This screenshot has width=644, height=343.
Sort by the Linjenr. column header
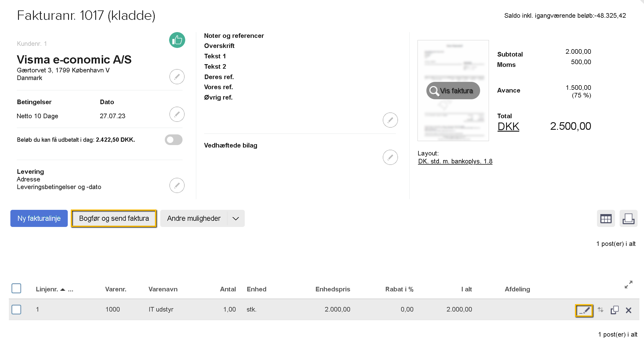pyautogui.click(x=47, y=289)
